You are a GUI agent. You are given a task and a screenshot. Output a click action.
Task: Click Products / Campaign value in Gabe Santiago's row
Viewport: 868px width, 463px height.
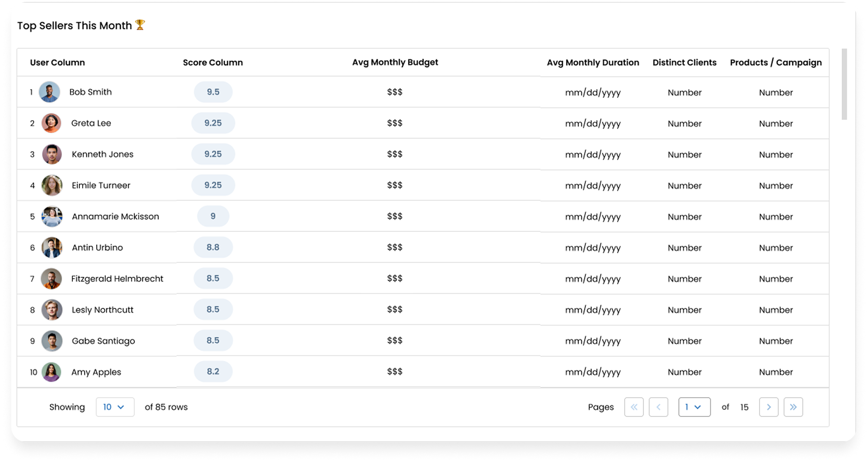click(775, 341)
